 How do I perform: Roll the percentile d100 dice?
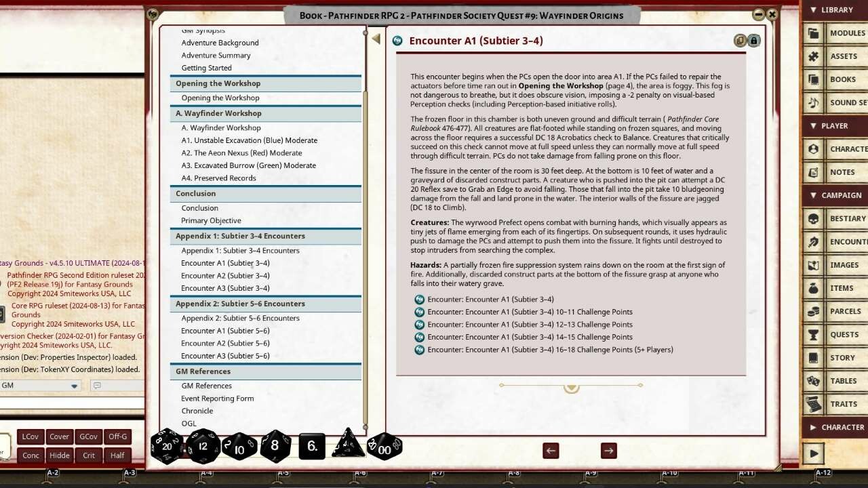(x=384, y=446)
